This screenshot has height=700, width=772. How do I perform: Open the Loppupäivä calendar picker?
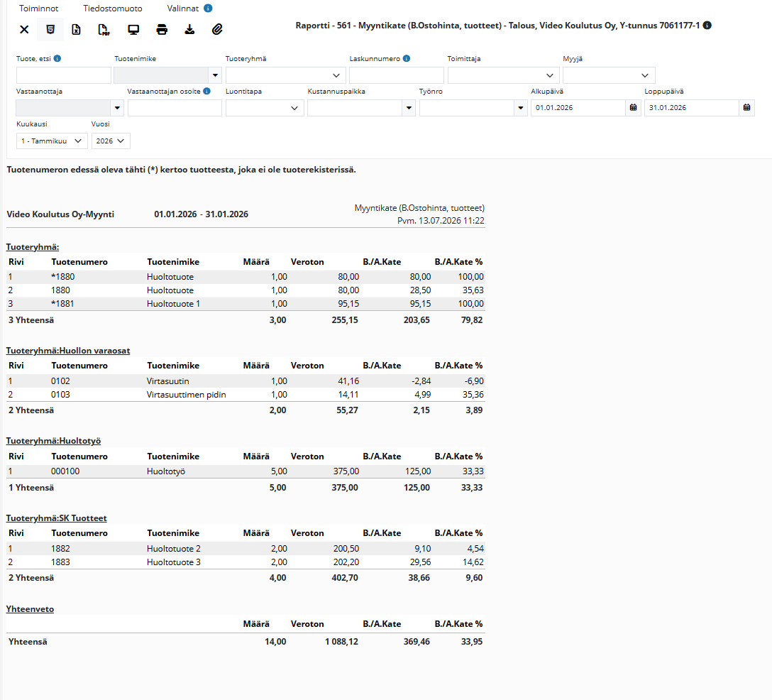(x=747, y=107)
